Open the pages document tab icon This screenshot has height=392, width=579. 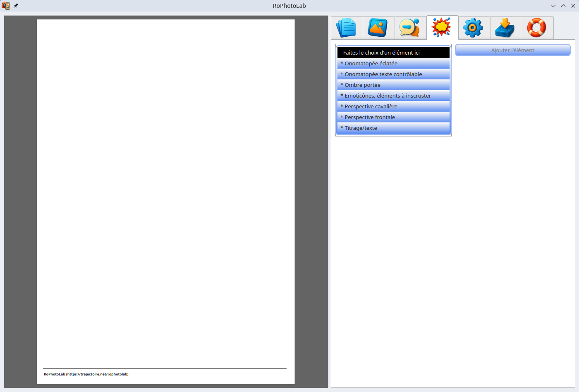pos(347,28)
